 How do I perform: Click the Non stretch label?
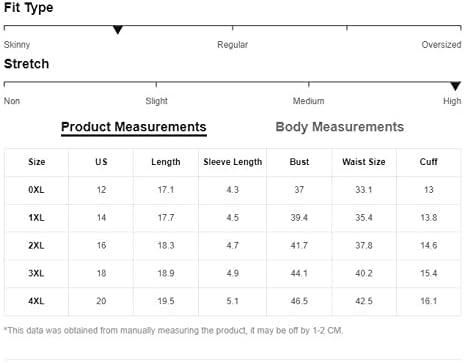pyautogui.click(x=12, y=101)
